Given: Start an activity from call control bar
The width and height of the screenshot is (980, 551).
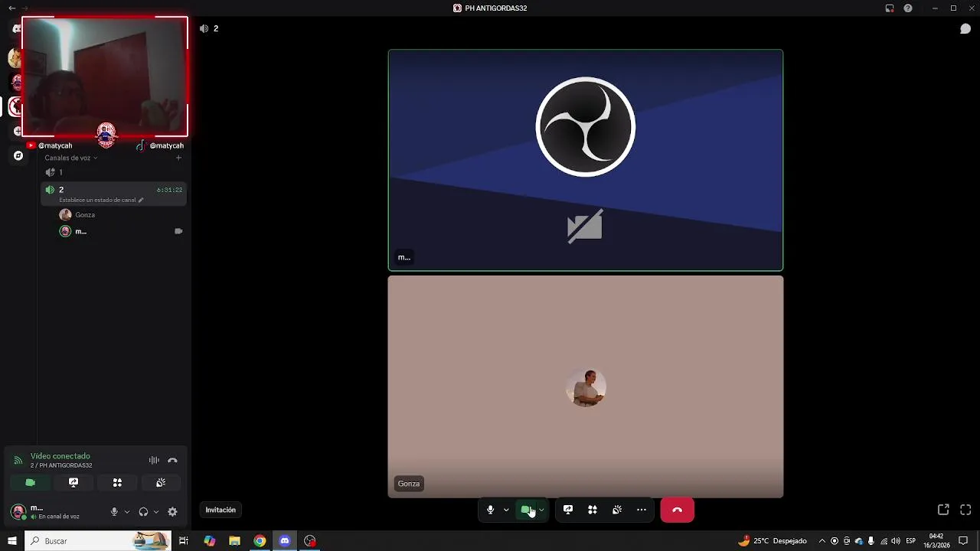Looking at the screenshot, I should (x=593, y=510).
